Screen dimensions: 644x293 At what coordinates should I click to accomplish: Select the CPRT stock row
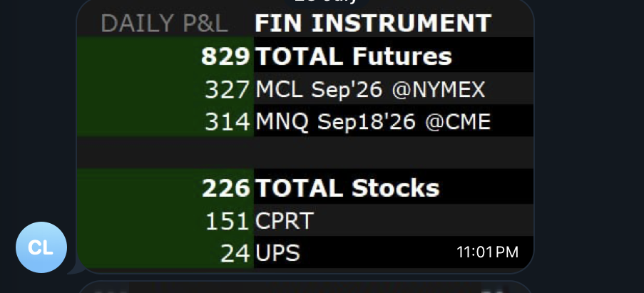click(305, 220)
